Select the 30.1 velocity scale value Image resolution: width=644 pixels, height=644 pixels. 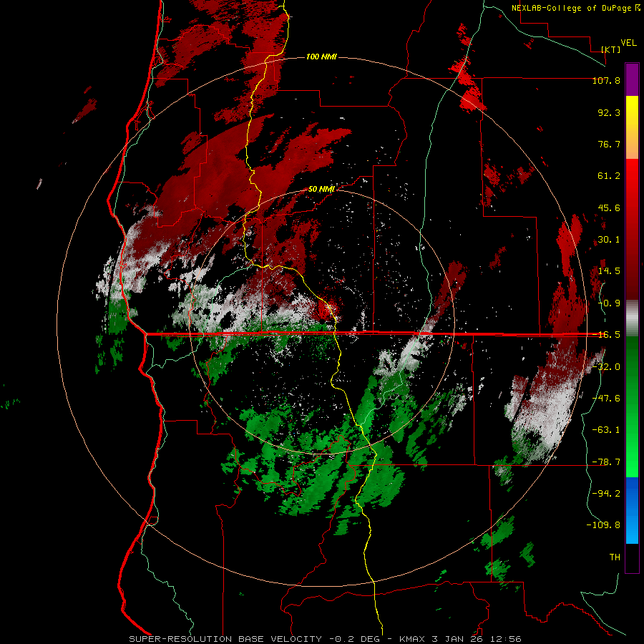pyautogui.click(x=609, y=240)
